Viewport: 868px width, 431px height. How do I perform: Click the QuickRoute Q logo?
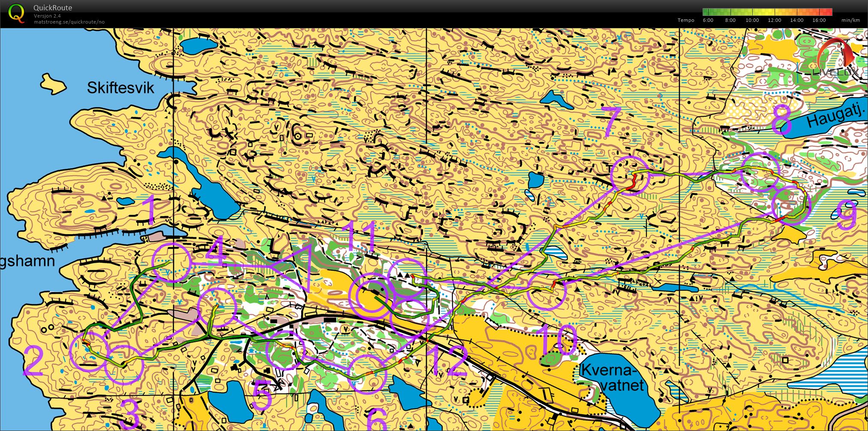coord(16,13)
